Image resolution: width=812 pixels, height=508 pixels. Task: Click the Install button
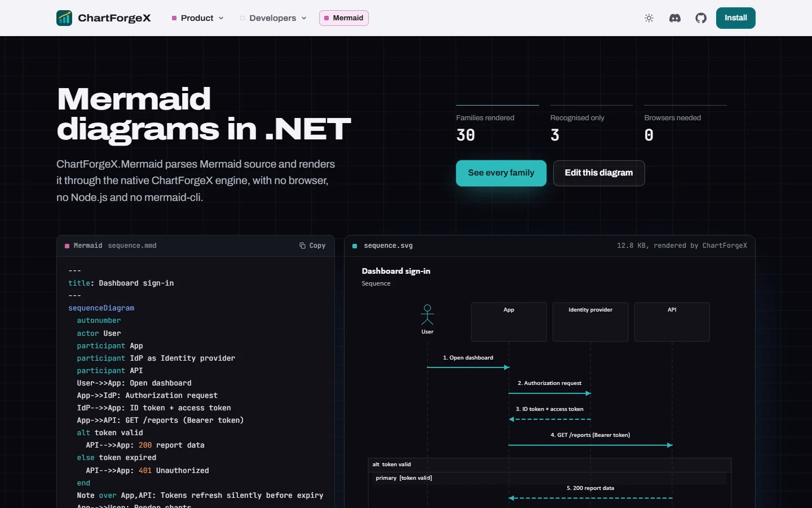[736, 18]
